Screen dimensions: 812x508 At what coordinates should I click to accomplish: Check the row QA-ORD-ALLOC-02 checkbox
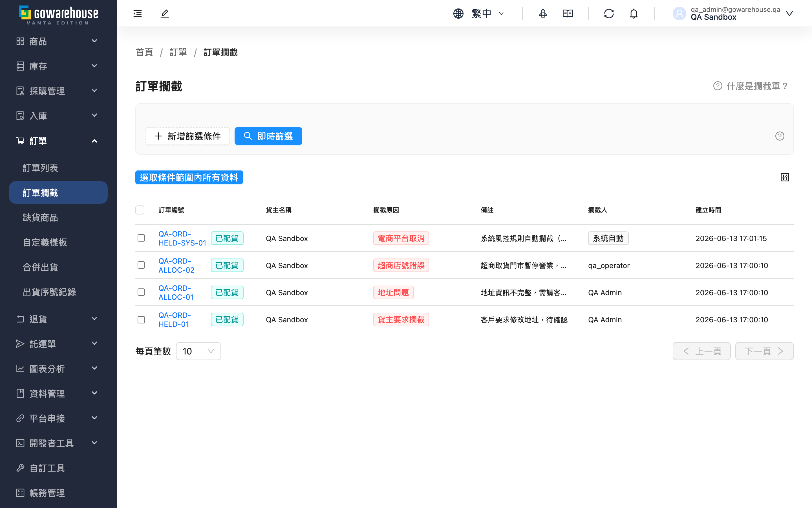(x=141, y=265)
